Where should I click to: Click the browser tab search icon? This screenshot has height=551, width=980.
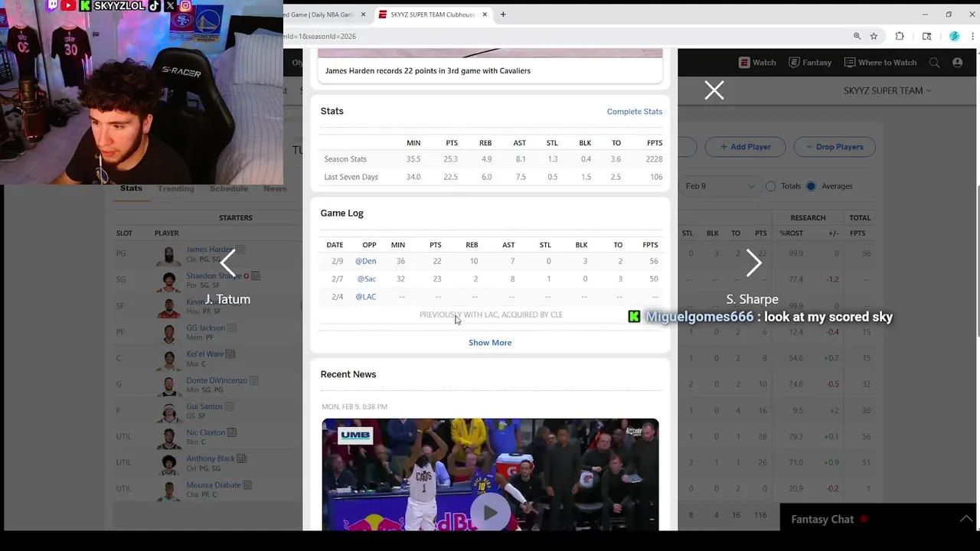927,36
